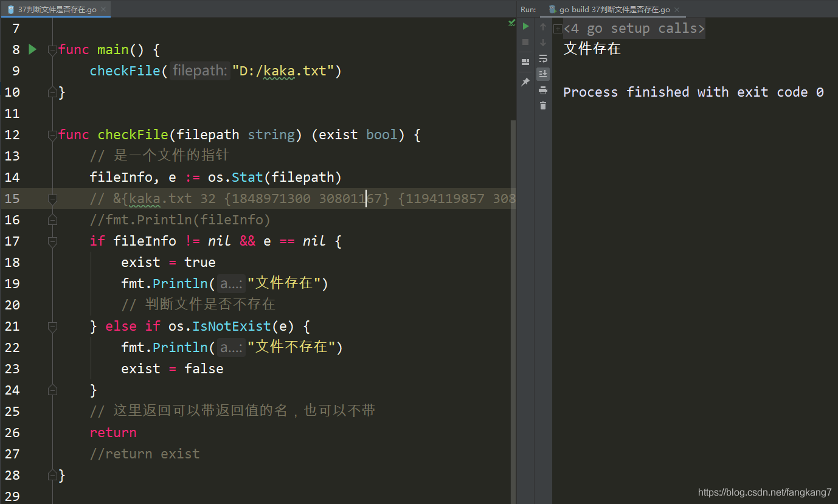Click the a...: hint before "文件不存在"

coord(231,348)
